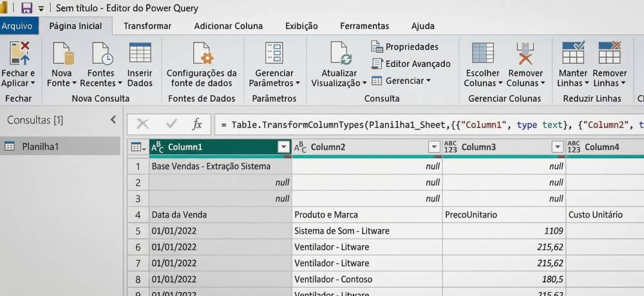Select 'Ventilador - Litware' in row 6
Screen dimensions: 644x296
367,247
